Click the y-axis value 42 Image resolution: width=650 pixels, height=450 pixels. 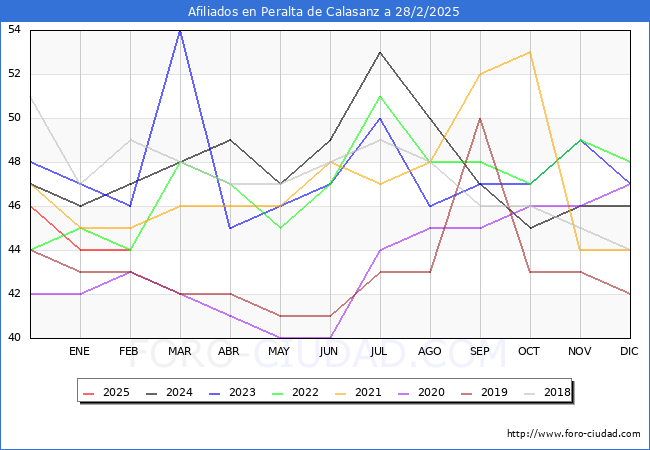pos(14,293)
